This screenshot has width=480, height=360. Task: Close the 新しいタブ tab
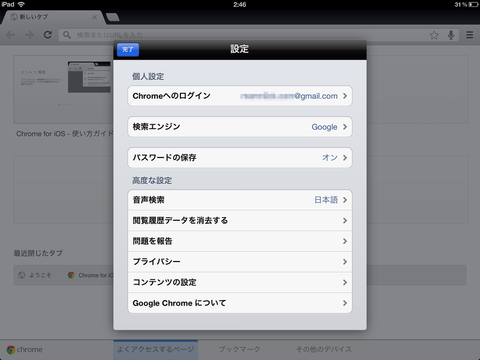[95, 17]
